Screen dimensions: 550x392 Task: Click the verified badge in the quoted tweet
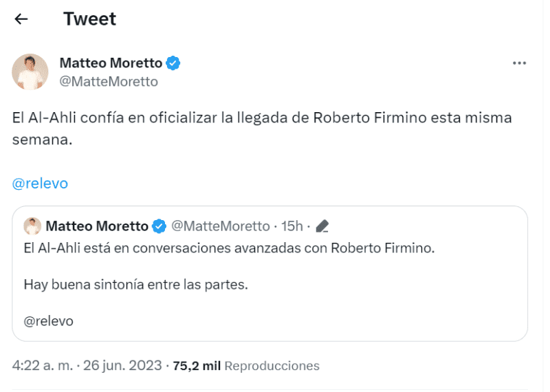[x=159, y=226]
